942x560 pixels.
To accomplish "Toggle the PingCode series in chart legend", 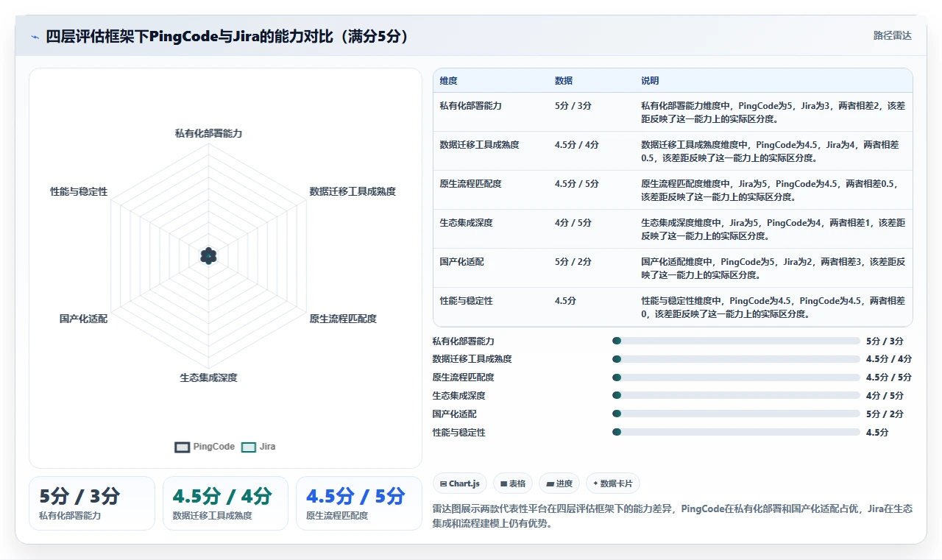I will (205, 447).
